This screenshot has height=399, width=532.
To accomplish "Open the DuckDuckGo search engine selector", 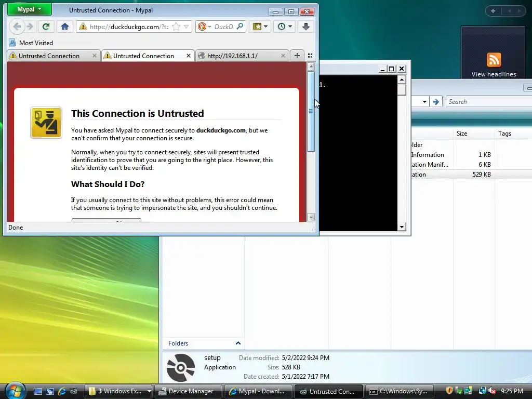I will [x=204, y=26].
